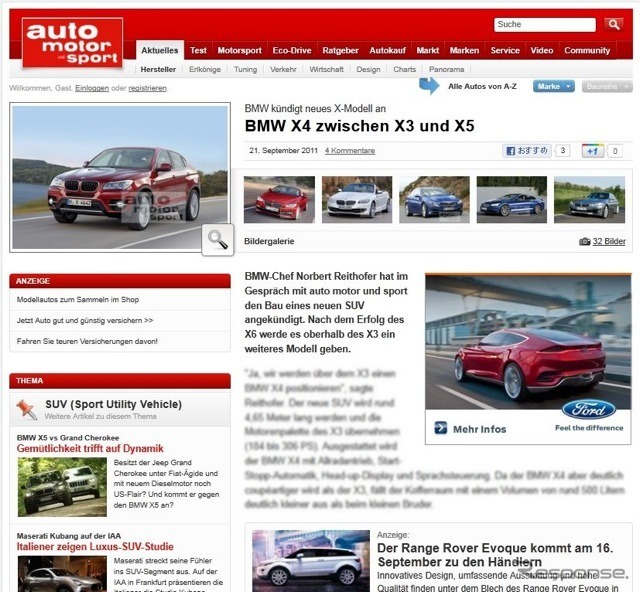Select the Panorama submenu item
The width and height of the screenshot is (640, 592).
[446, 69]
